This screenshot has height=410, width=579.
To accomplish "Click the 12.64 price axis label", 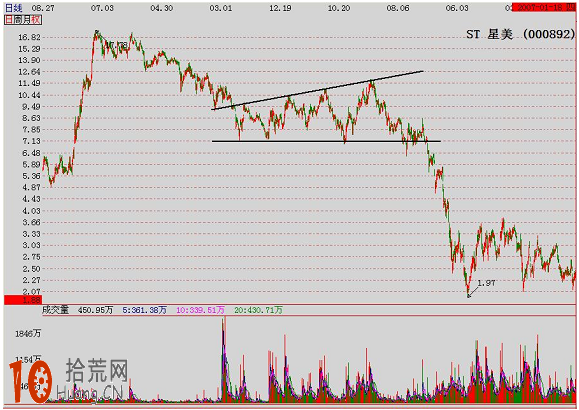I will pyautogui.click(x=29, y=72).
